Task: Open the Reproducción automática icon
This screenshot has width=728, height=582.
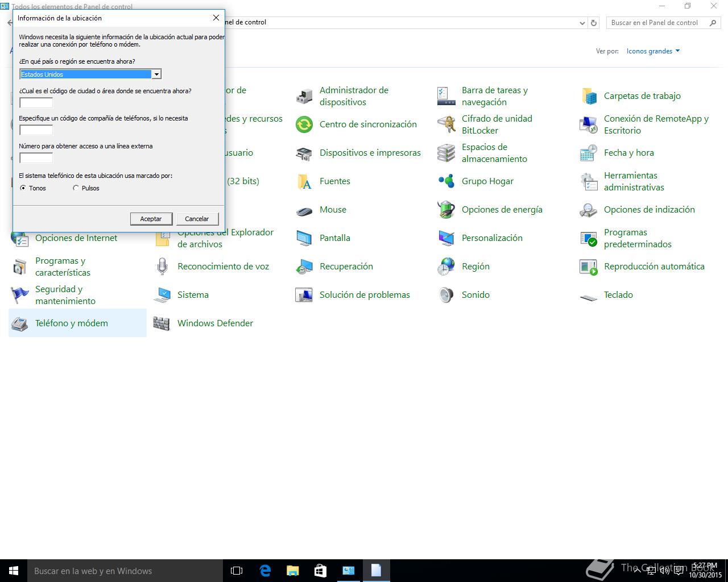Action: 589,267
